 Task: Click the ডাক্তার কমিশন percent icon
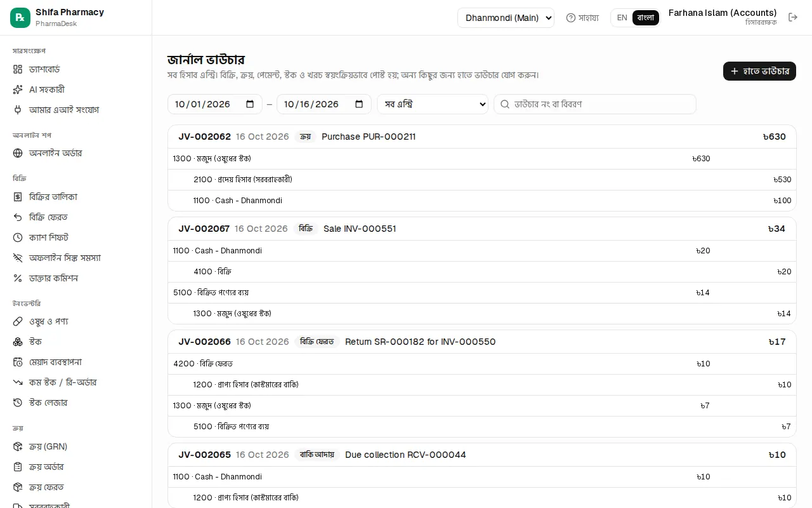pyautogui.click(x=18, y=278)
